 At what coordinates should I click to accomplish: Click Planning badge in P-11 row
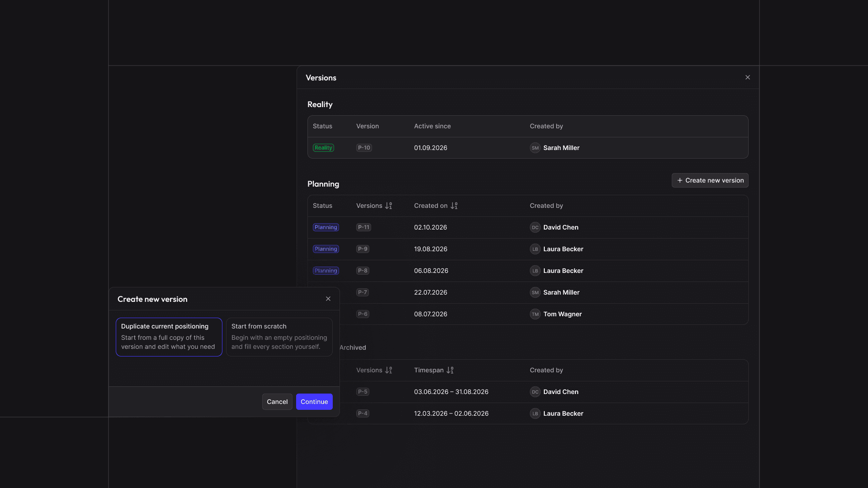pyautogui.click(x=326, y=227)
